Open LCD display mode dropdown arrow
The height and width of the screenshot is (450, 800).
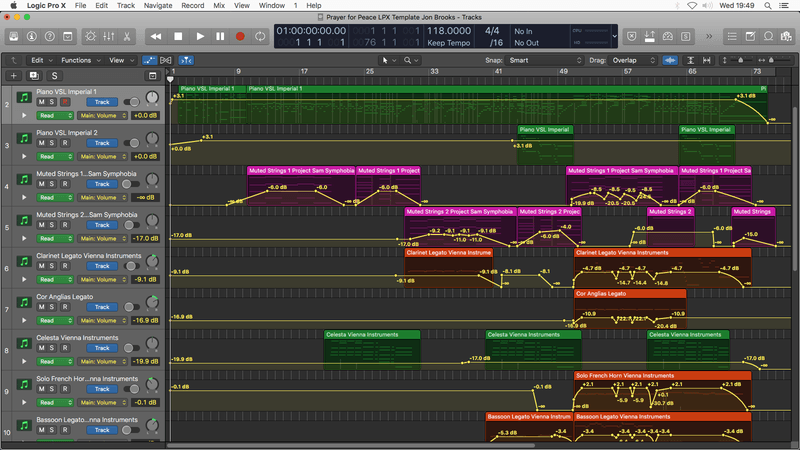[x=614, y=36]
